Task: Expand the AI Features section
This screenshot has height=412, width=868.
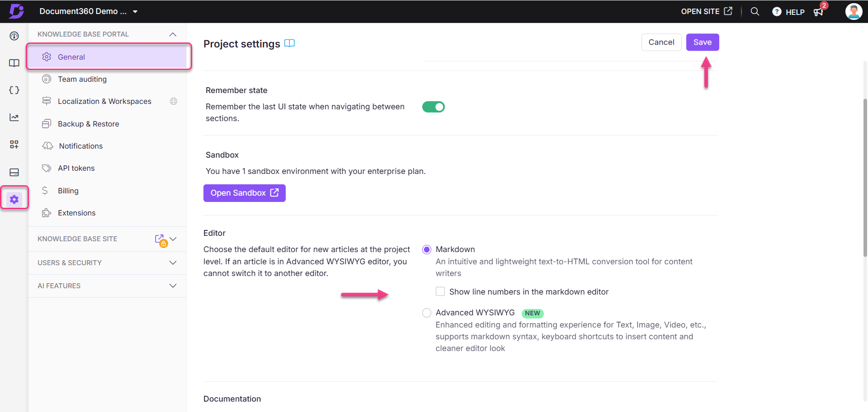Action: tap(107, 286)
